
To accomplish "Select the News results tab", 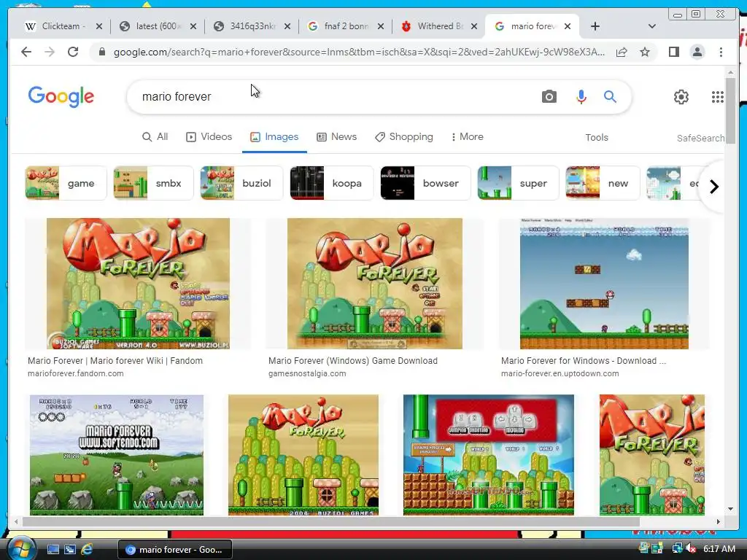I will coord(337,137).
